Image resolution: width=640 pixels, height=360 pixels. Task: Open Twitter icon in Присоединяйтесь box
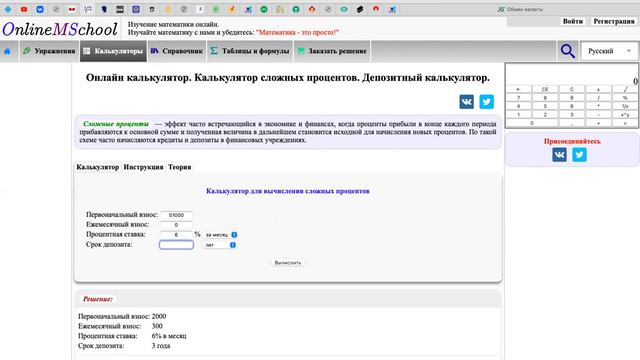[579, 155]
